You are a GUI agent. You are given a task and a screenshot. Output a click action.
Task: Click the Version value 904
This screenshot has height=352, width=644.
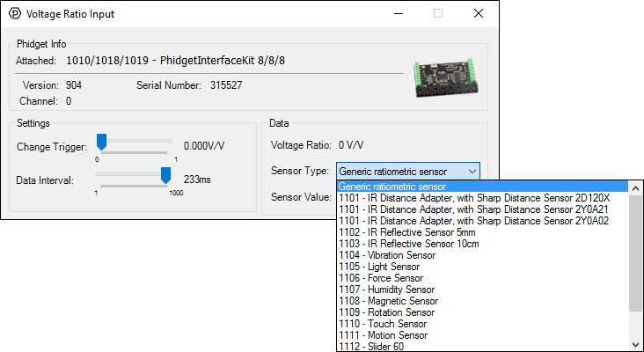[74, 85]
